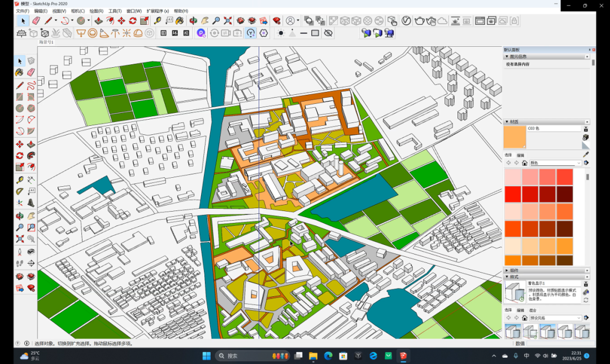Image resolution: width=610 pixels, height=364 pixels.
Task: Click the Zoom Extents icon
Action: tap(228, 21)
